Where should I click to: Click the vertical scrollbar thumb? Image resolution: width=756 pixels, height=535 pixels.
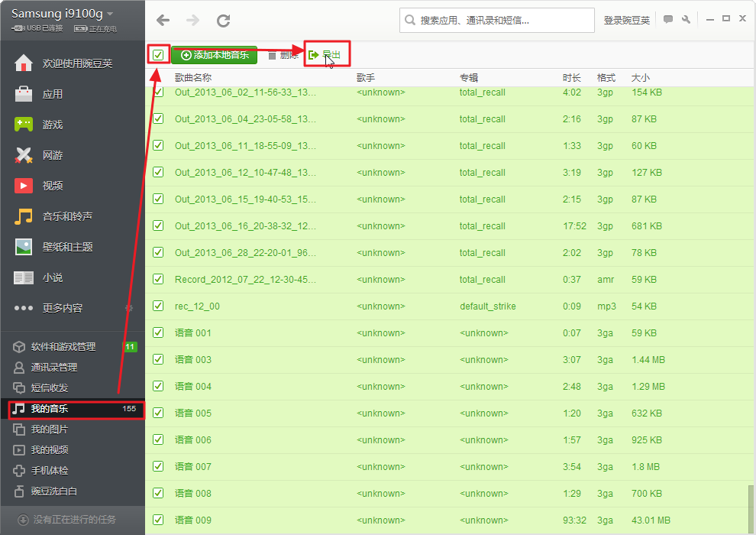(x=751, y=510)
